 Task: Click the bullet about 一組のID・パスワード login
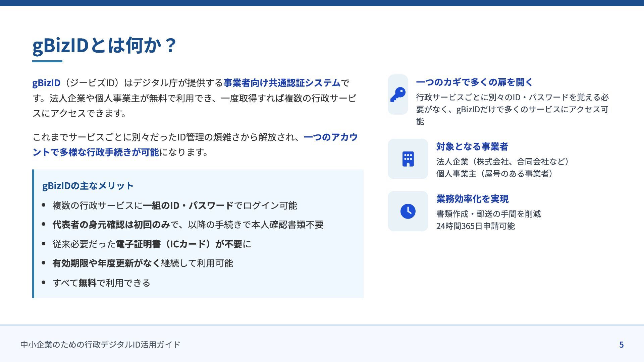coord(175,205)
